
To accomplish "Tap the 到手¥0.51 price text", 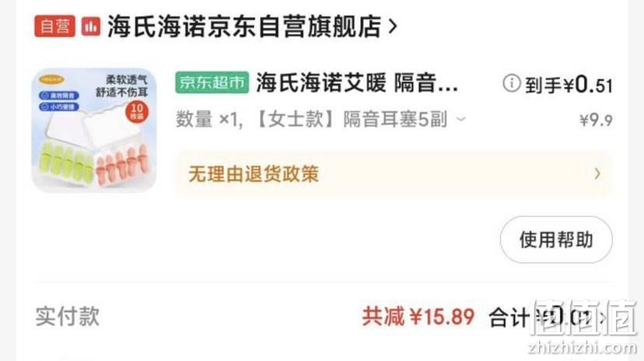I will click(569, 85).
